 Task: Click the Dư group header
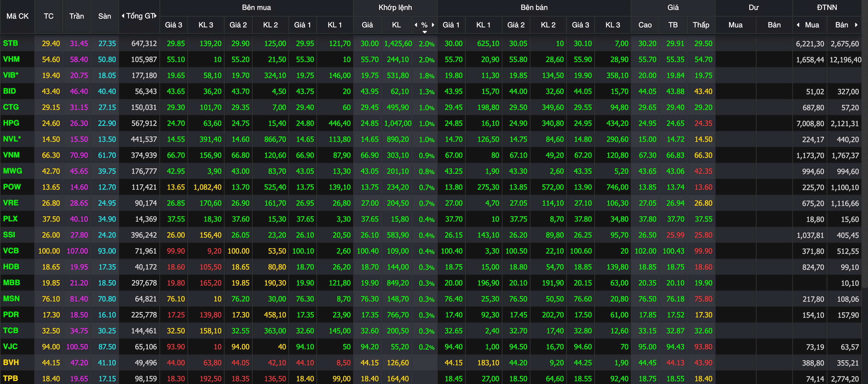pos(754,8)
